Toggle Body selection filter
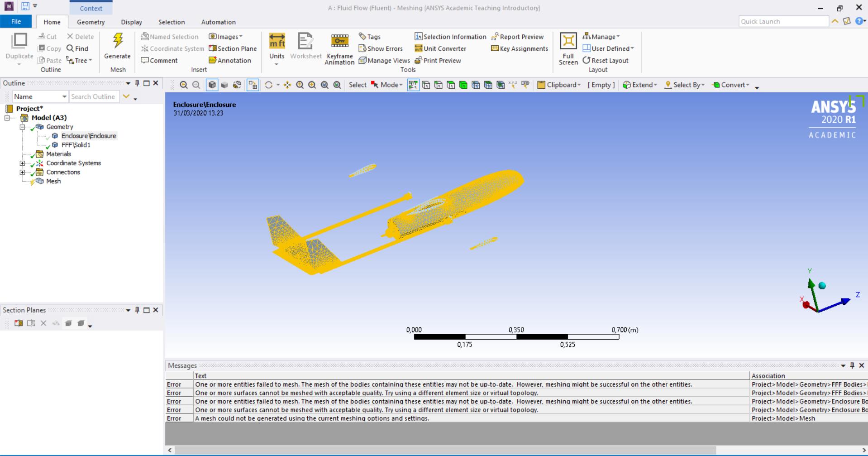Viewport: 868px width, 456px height. click(x=463, y=85)
